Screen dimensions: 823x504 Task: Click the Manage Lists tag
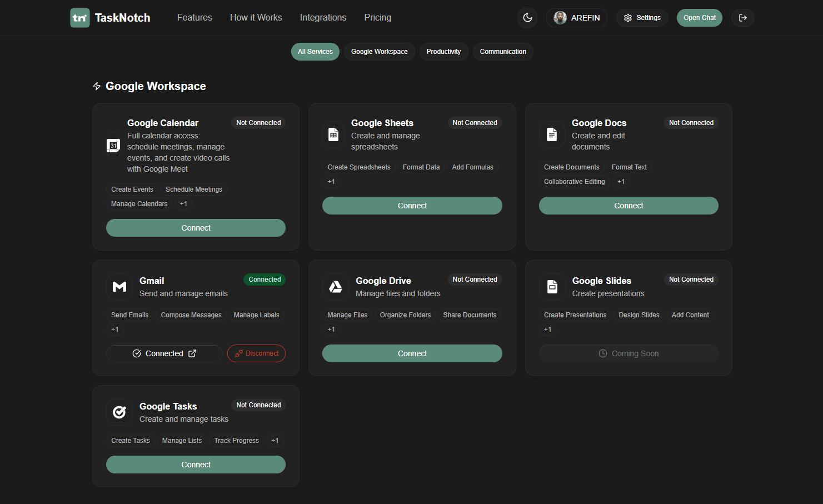tap(182, 441)
